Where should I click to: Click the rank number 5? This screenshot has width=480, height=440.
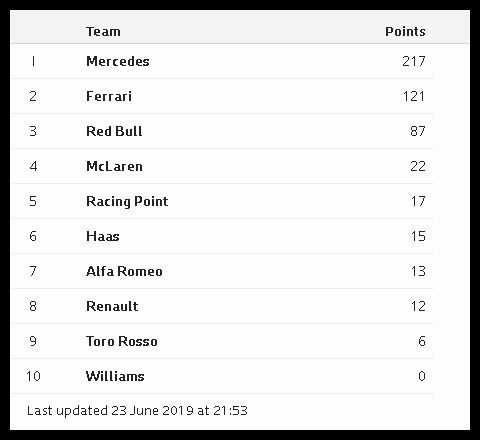click(33, 201)
